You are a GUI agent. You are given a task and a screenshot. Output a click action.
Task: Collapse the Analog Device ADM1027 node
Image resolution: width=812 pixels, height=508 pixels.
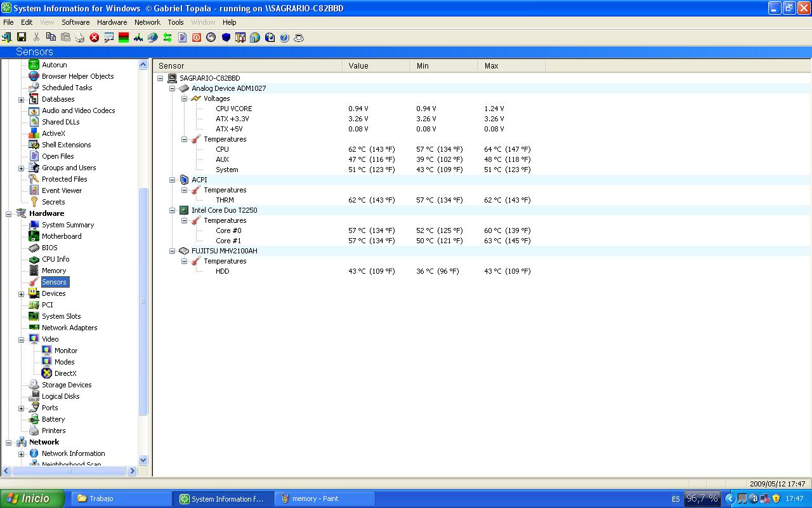172,89
